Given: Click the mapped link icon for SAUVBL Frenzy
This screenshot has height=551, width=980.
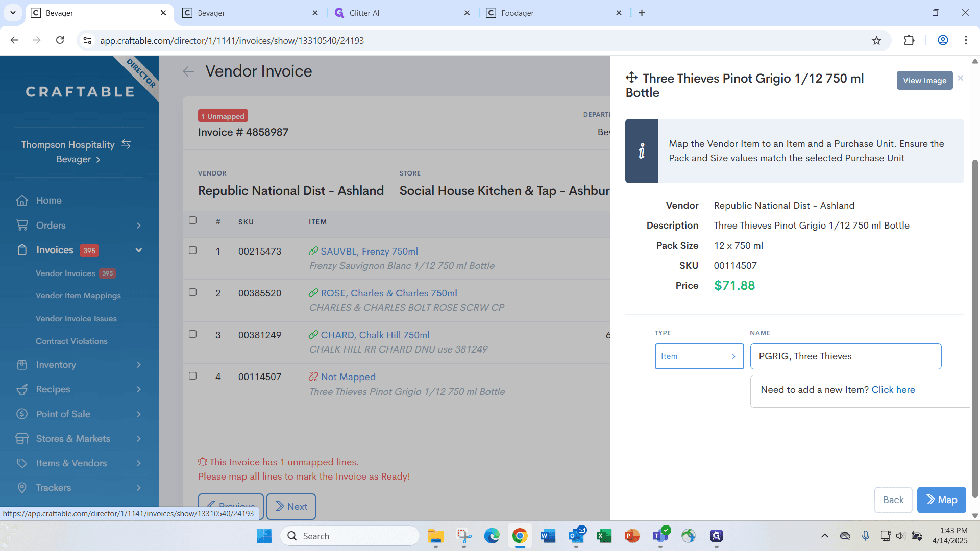Looking at the screenshot, I should [313, 251].
